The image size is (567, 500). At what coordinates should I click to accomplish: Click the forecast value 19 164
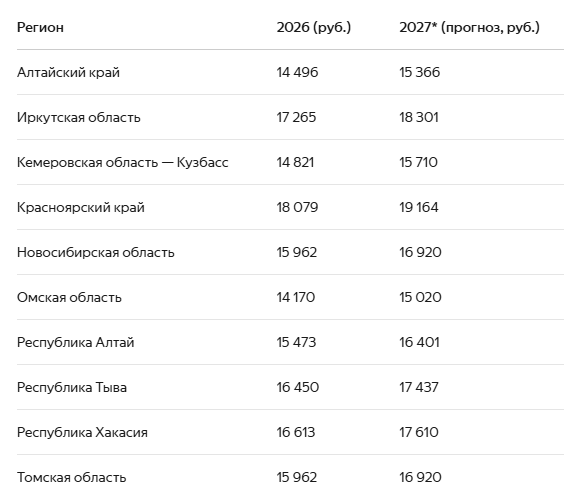coord(419,208)
